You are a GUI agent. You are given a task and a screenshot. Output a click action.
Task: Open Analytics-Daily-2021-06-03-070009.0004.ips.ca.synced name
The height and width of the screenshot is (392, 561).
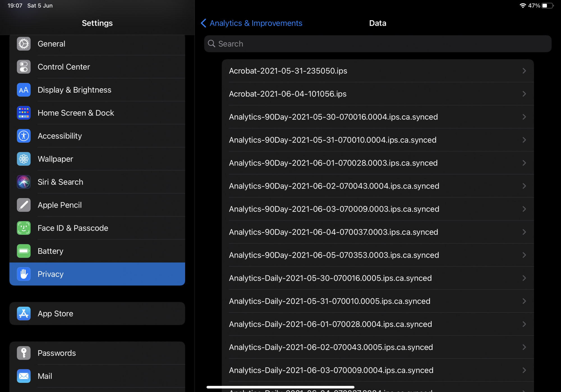(331, 370)
